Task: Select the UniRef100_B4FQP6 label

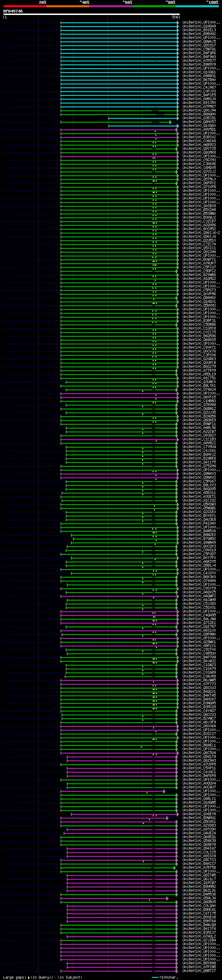Action: click(199, 53)
